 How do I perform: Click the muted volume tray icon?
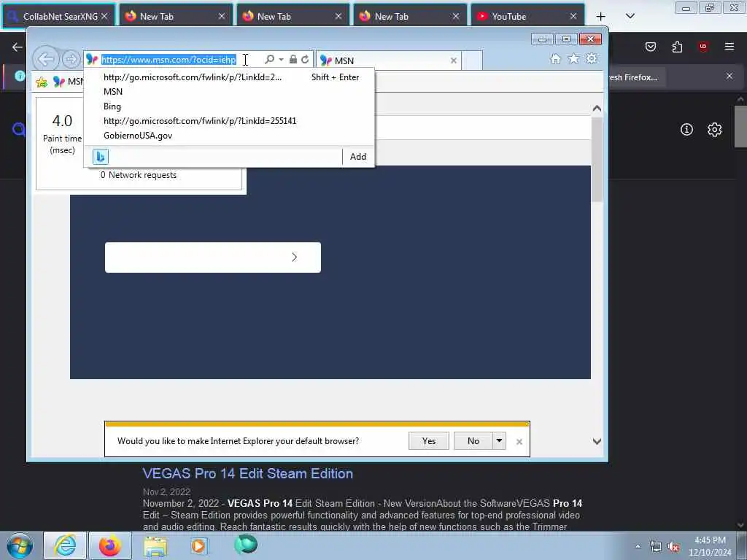(673, 547)
